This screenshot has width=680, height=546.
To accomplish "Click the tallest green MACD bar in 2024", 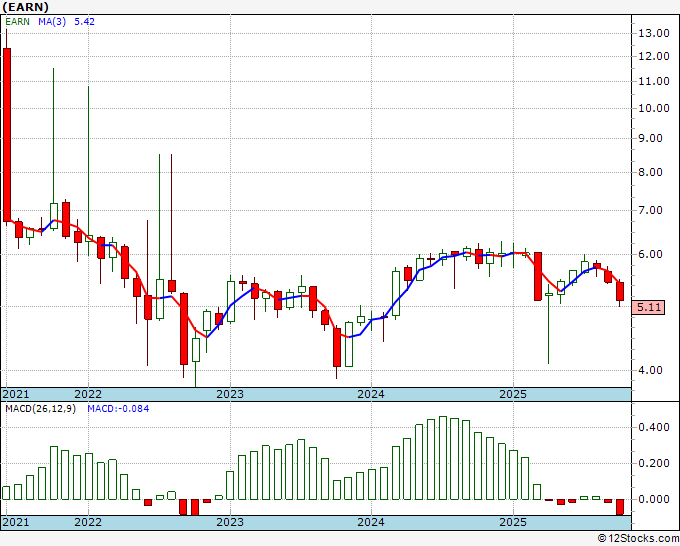I will pyautogui.click(x=443, y=458).
